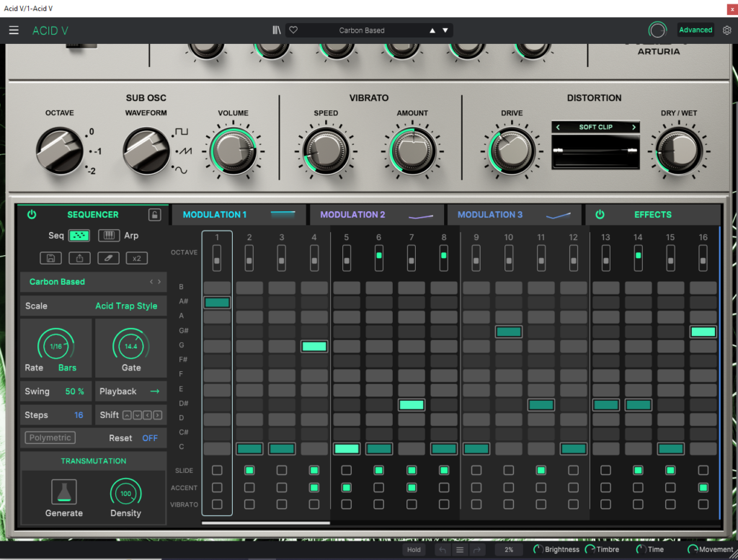This screenshot has height=560, width=738.
Task: Click the Hold button
Action: pyautogui.click(x=414, y=550)
